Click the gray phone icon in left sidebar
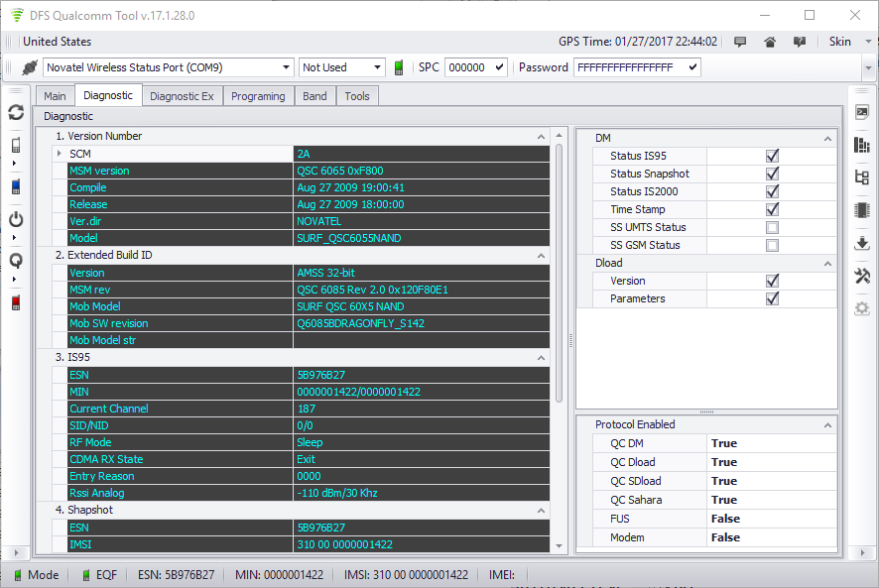The image size is (879, 588). [16, 145]
